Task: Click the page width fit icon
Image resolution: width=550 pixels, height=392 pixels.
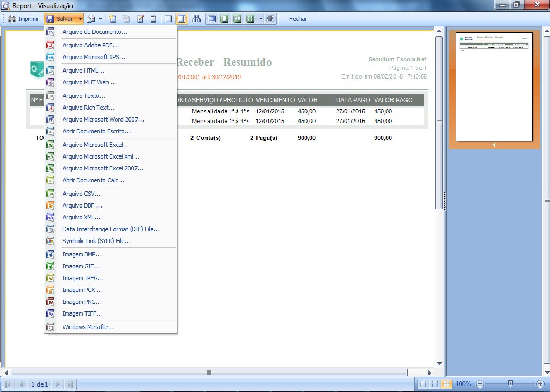Action: [270, 19]
